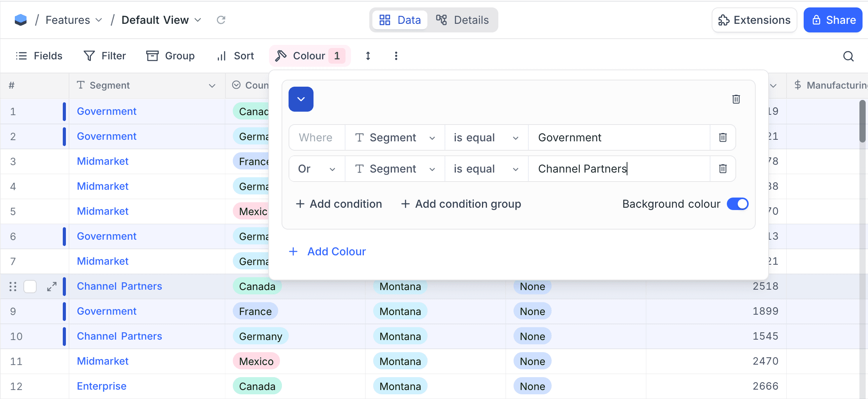Click the search magnifier icon
Viewport: 868px width, 399px height.
848,56
